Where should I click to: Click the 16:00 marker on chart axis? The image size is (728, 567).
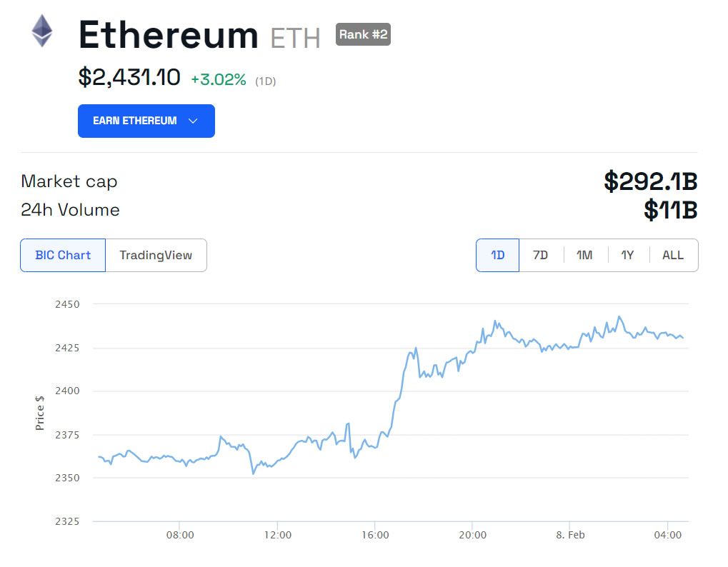click(x=375, y=535)
